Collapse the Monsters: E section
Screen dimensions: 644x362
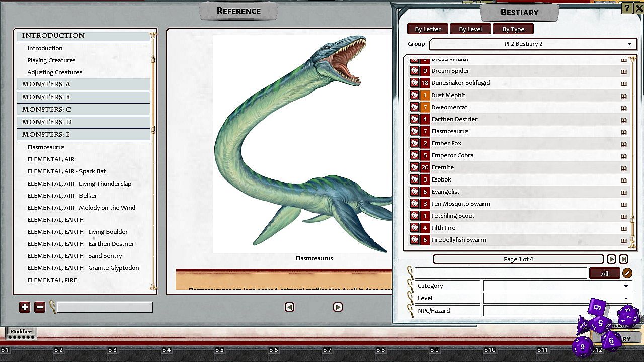(x=46, y=135)
